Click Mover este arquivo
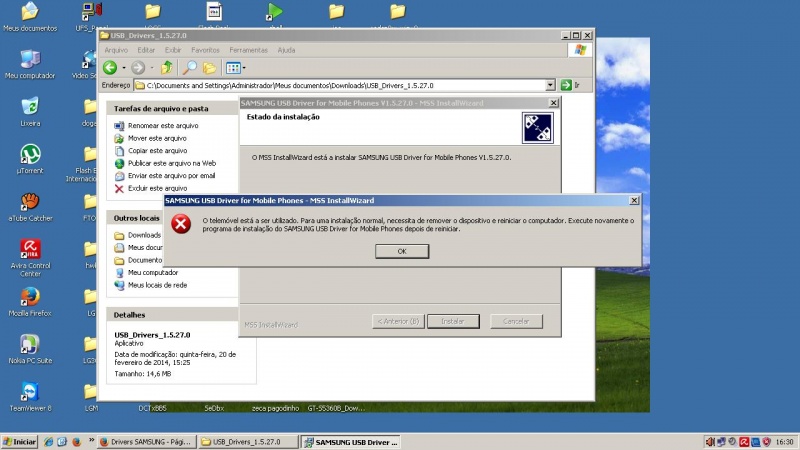This screenshot has width=800, height=450. pos(157,138)
